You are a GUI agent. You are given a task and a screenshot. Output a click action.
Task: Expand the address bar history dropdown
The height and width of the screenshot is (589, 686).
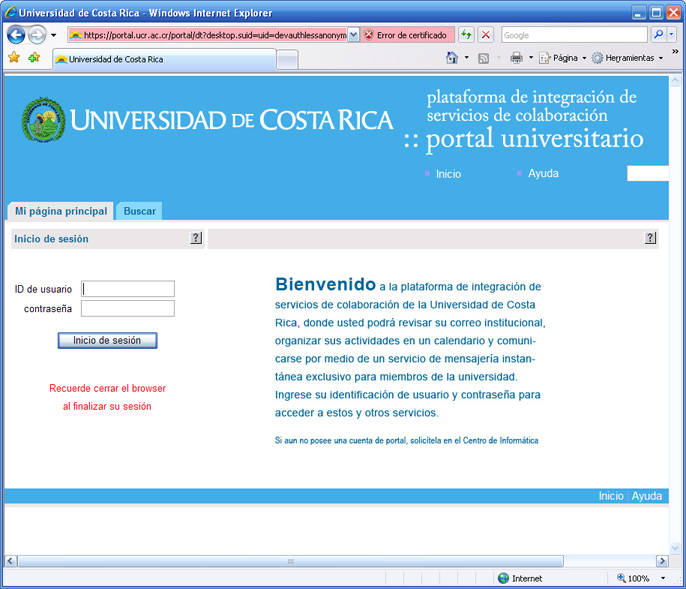click(354, 35)
